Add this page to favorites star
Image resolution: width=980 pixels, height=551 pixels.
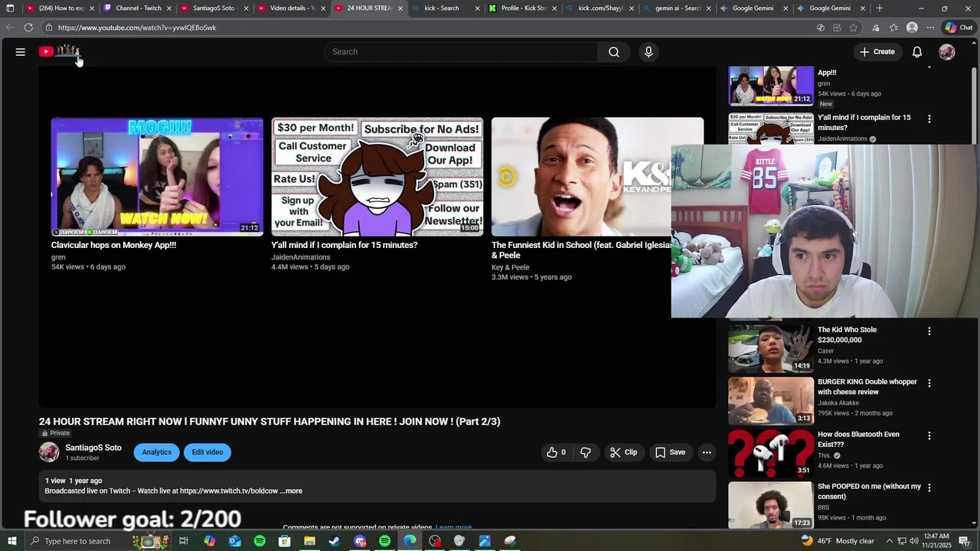854,28
